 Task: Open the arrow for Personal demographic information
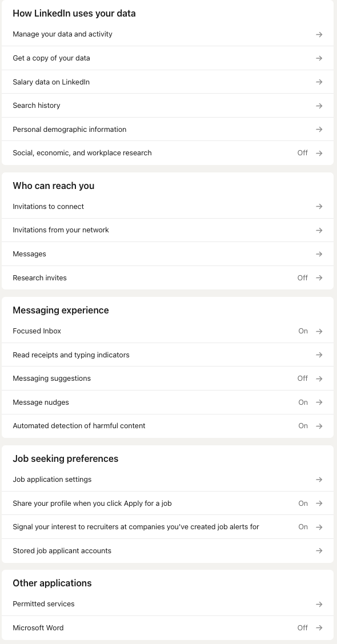pos(319,129)
